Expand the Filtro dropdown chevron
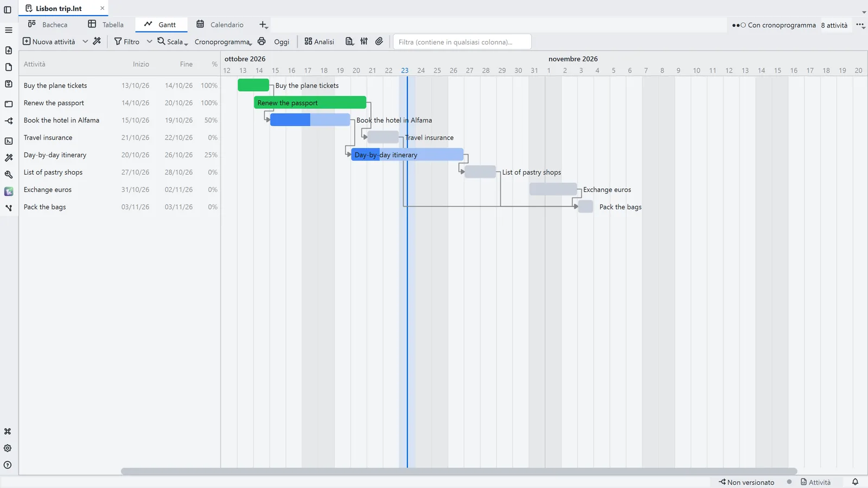868x488 pixels. coord(149,41)
